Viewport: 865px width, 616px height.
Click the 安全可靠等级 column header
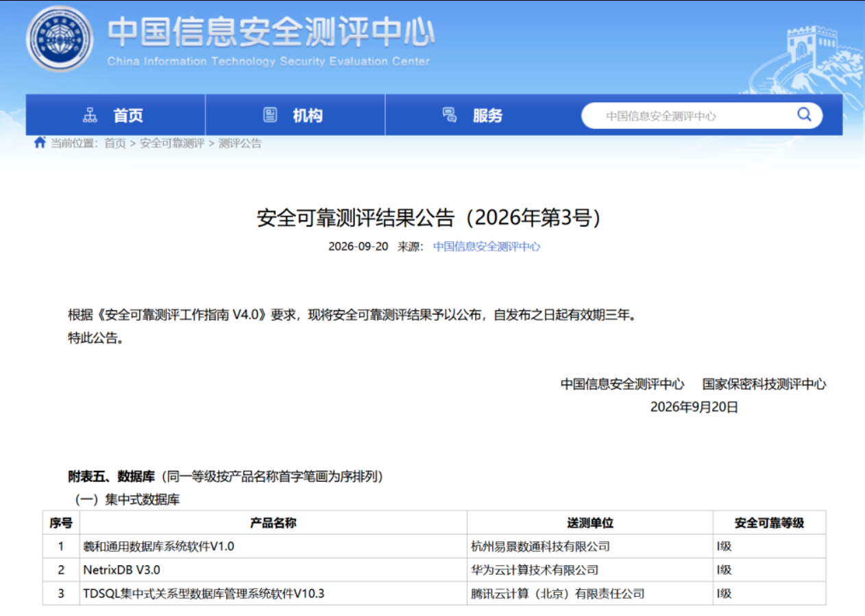[x=770, y=523]
